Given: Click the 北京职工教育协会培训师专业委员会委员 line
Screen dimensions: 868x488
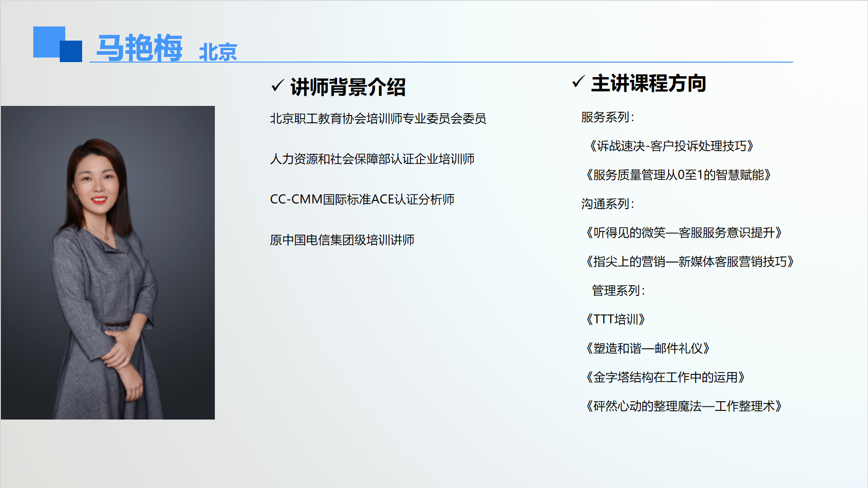Looking at the screenshot, I should [x=378, y=119].
